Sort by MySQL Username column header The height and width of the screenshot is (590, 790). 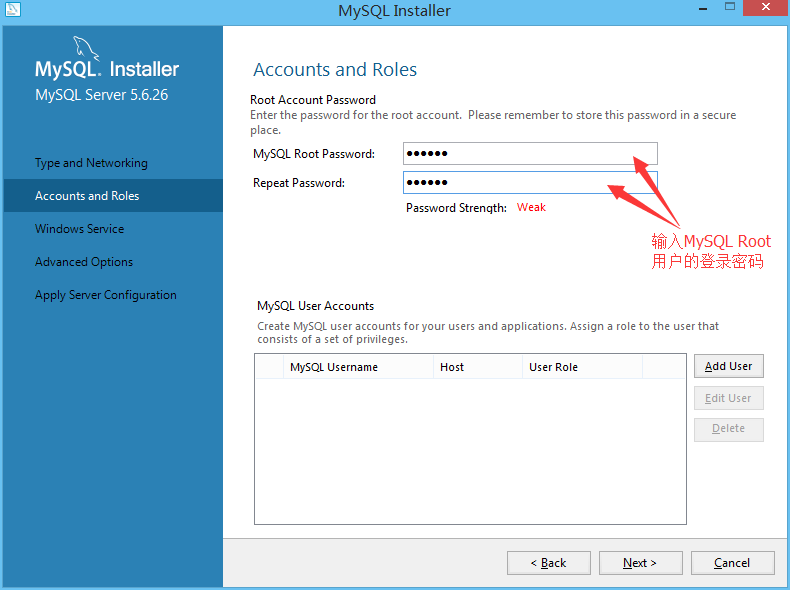point(358,367)
